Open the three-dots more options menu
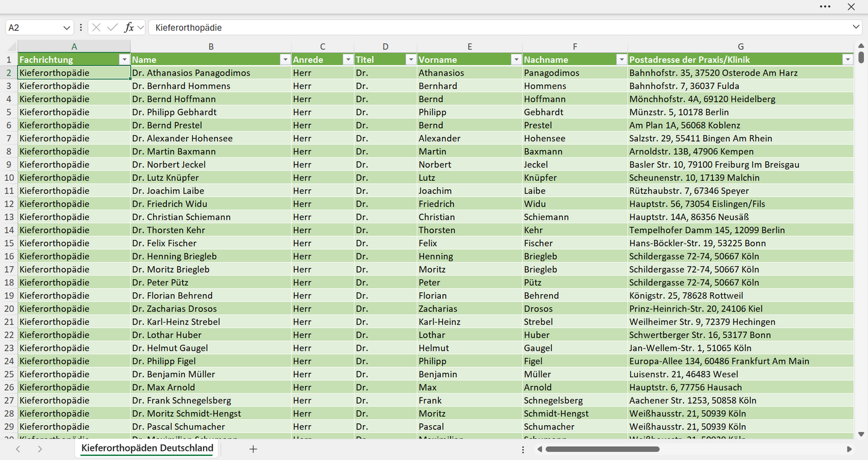This screenshot has width=868, height=460. click(825, 7)
